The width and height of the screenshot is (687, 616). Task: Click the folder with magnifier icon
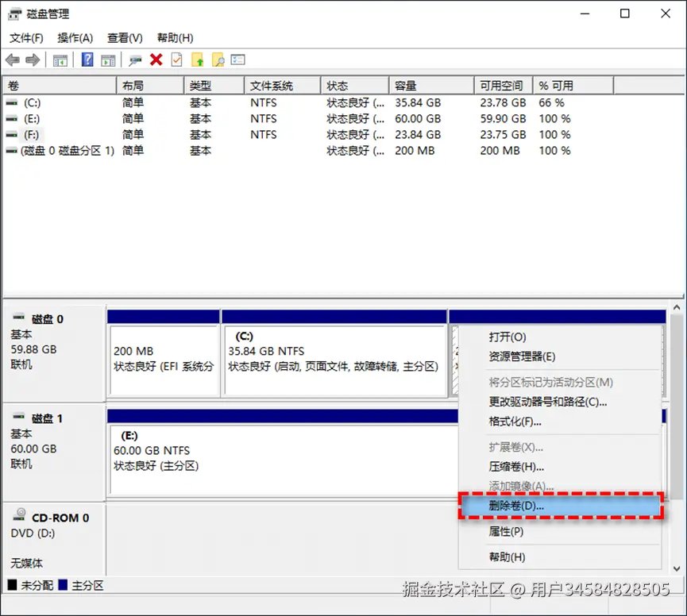[x=218, y=60]
